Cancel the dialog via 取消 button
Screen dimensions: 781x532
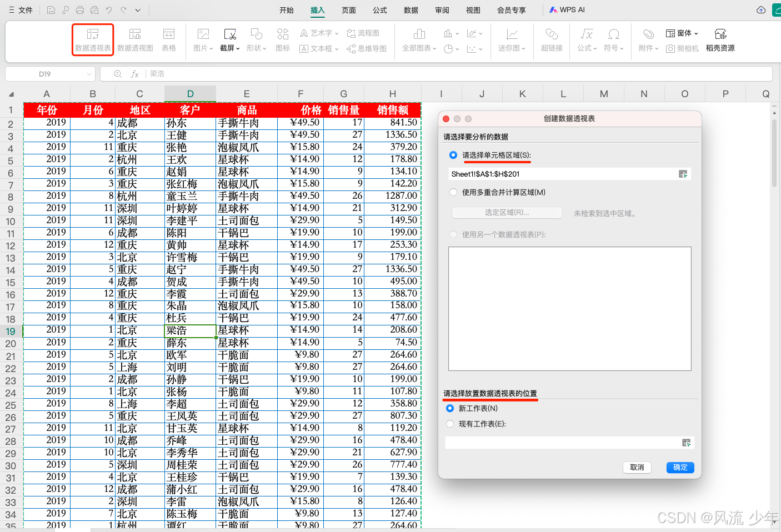[637, 467]
